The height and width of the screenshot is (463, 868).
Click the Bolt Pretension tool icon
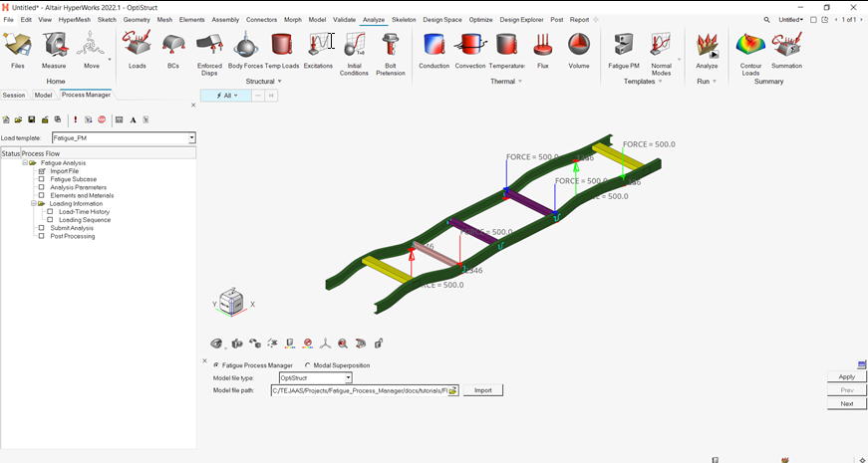pyautogui.click(x=391, y=46)
